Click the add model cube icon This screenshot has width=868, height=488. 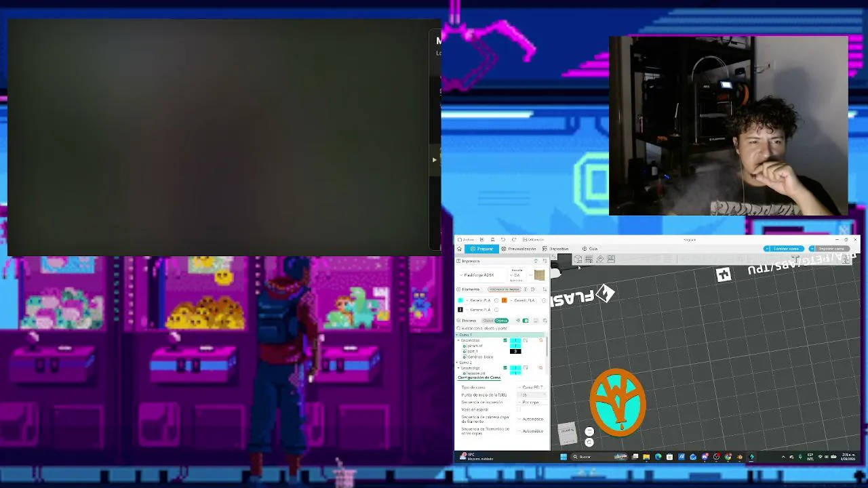coord(577,259)
